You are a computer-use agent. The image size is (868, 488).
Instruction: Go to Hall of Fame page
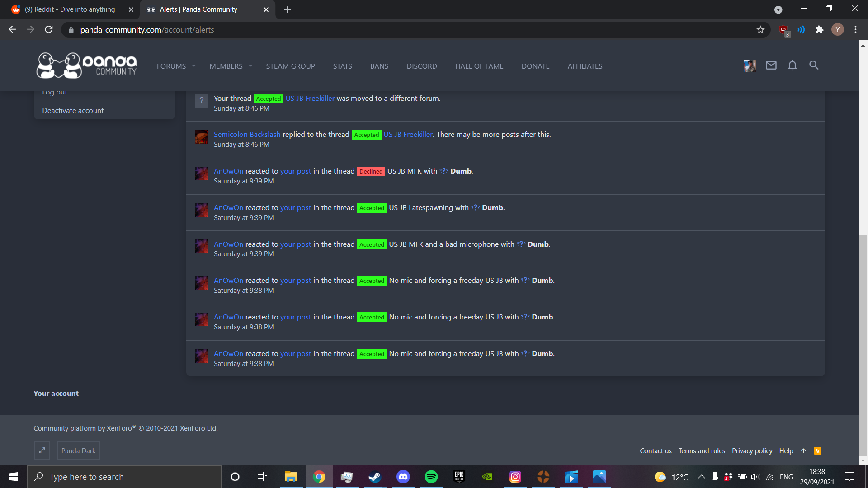click(479, 66)
